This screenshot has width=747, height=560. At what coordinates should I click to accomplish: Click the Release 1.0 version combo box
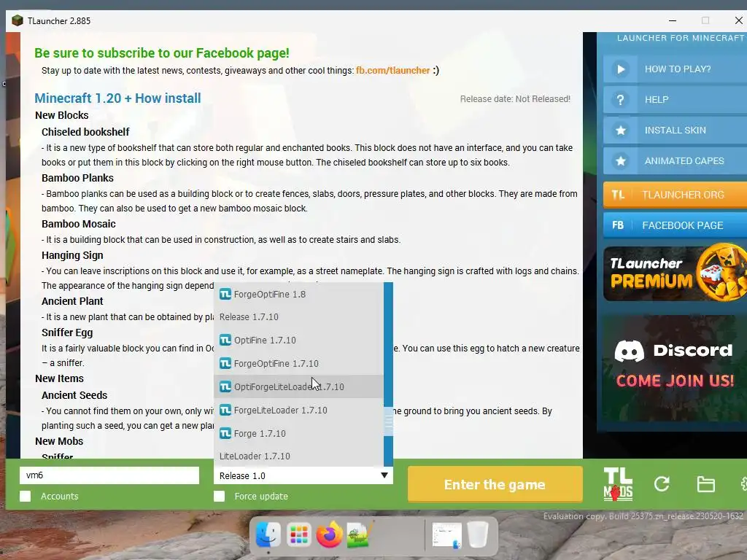(x=303, y=475)
